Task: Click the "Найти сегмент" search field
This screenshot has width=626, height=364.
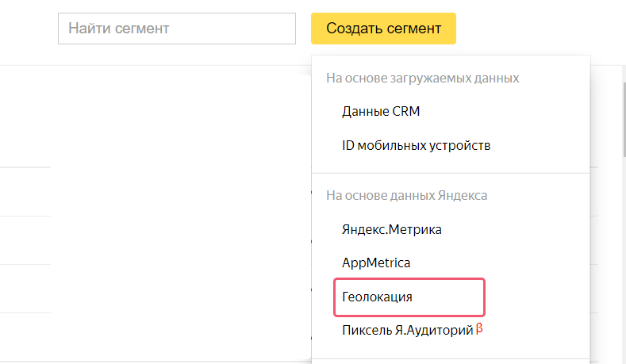Action: (177, 29)
